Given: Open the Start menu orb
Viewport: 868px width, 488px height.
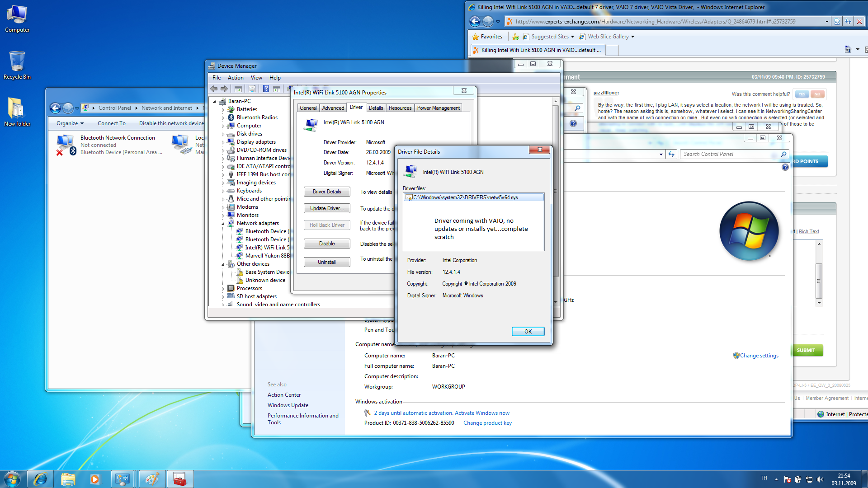Looking at the screenshot, I should 12,479.
